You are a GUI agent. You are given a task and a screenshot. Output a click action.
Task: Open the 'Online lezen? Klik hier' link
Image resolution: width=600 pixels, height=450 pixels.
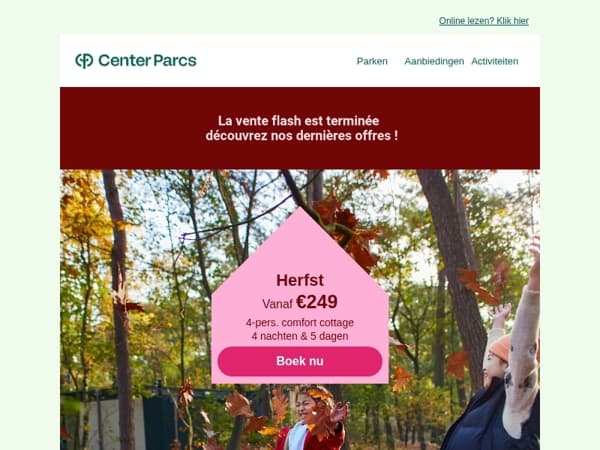click(484, 21)
